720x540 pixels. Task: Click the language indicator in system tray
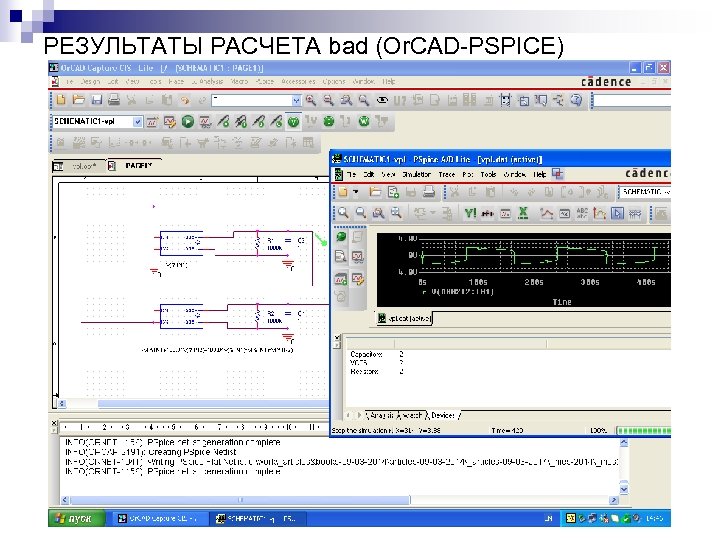click(549, 518)
